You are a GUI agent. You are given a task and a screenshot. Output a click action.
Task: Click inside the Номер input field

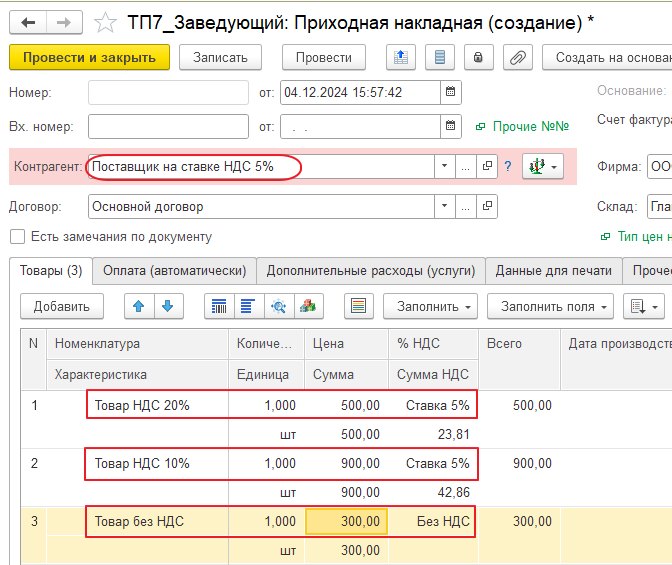[168, 92]
